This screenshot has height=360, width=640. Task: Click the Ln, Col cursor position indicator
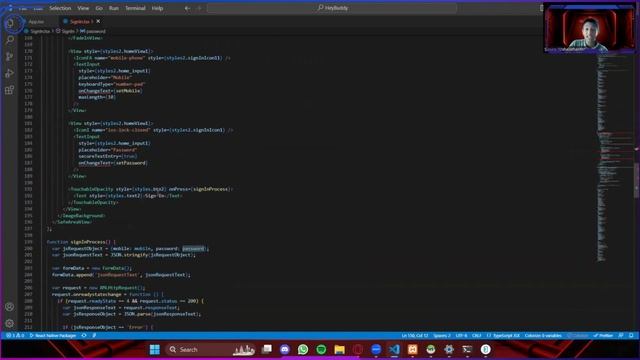(415, 336)
